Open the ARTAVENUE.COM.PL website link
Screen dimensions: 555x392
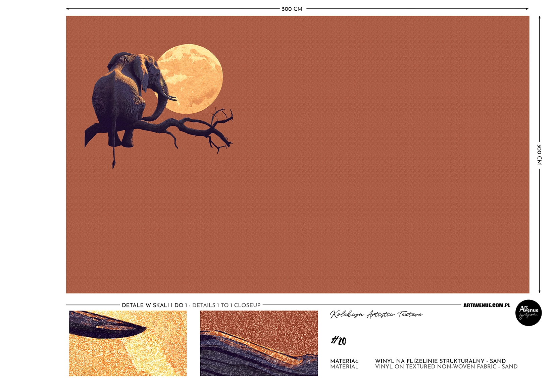[x=487, y=305]
